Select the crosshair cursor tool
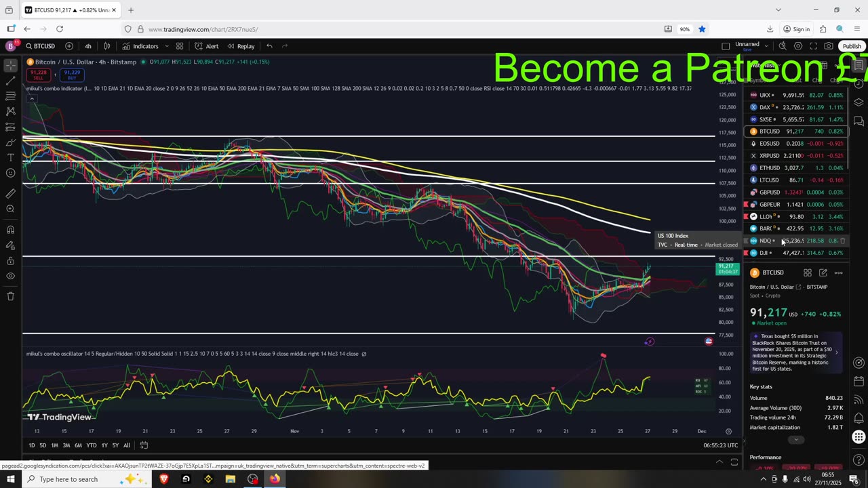Image resolution: width=868 pixels, height=488 pixels. 10,66
